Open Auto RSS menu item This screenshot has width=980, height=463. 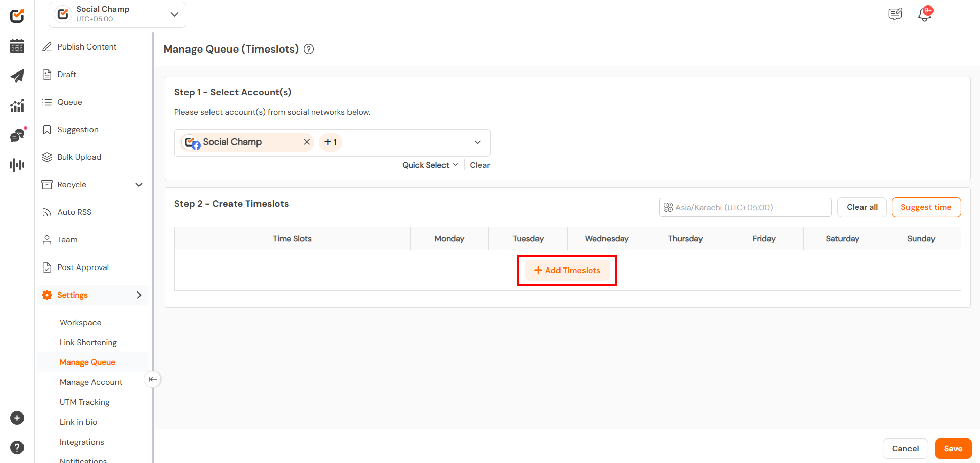[74, 212]
